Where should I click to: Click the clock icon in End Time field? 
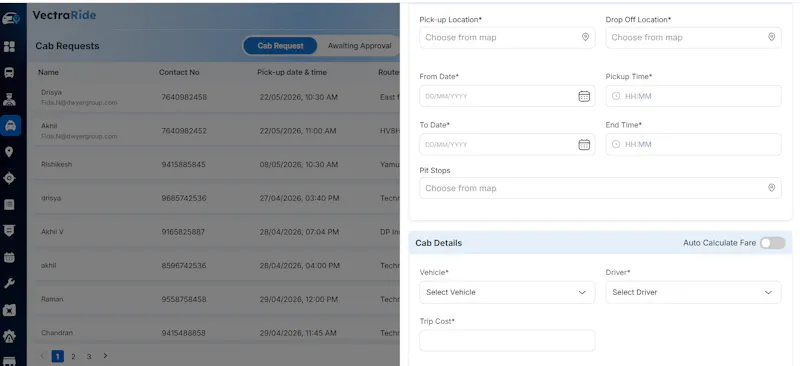(616, 144)
